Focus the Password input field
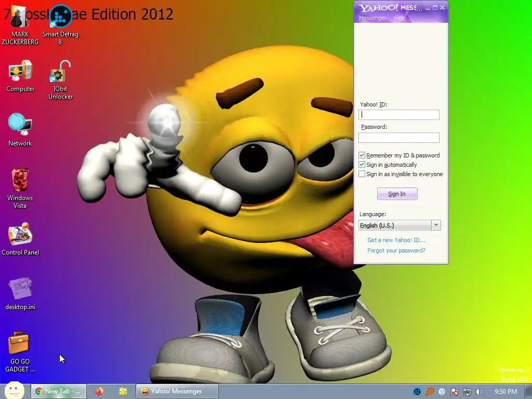This screenshot has width=532, height=399. (398, 137)
